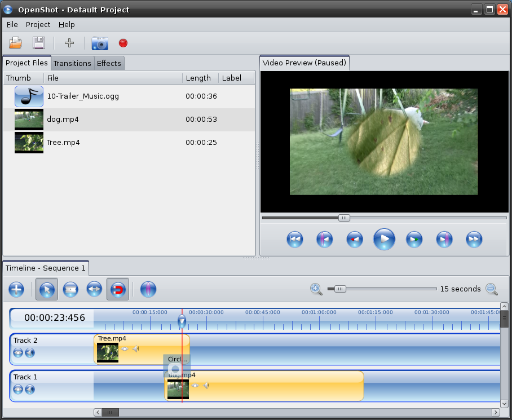Select dog.mp4 in project files list
This screenshot has width=512, height=420.
63,120
